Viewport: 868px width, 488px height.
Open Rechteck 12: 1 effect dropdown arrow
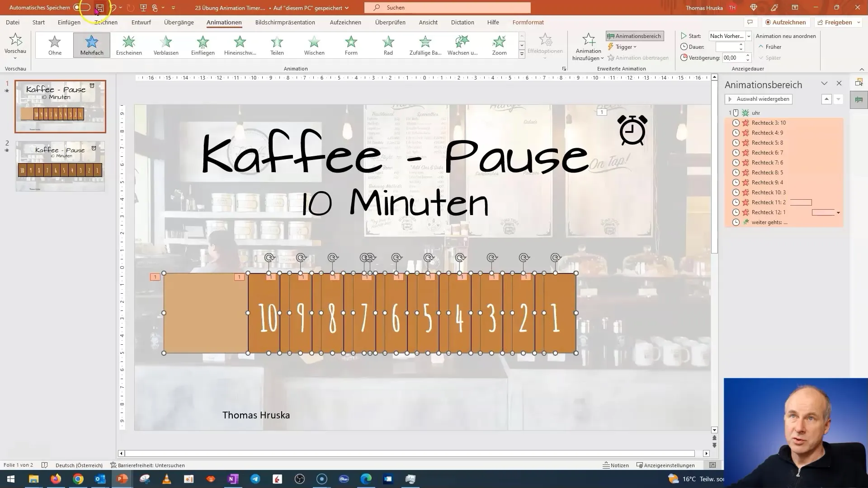838,213
